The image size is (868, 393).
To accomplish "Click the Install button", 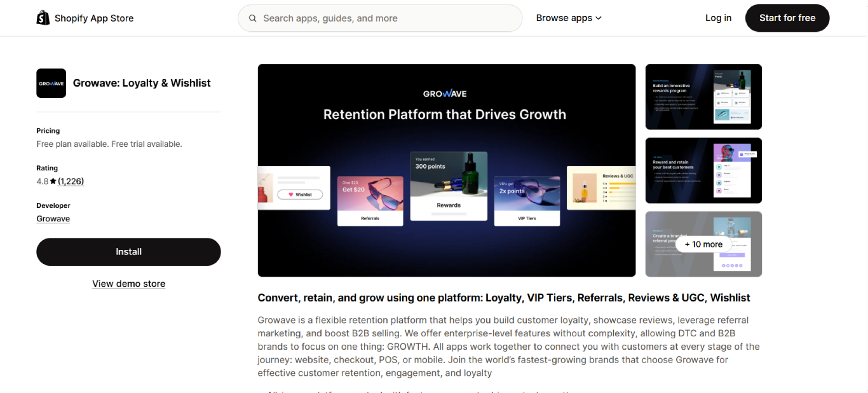I will point(128,252).
